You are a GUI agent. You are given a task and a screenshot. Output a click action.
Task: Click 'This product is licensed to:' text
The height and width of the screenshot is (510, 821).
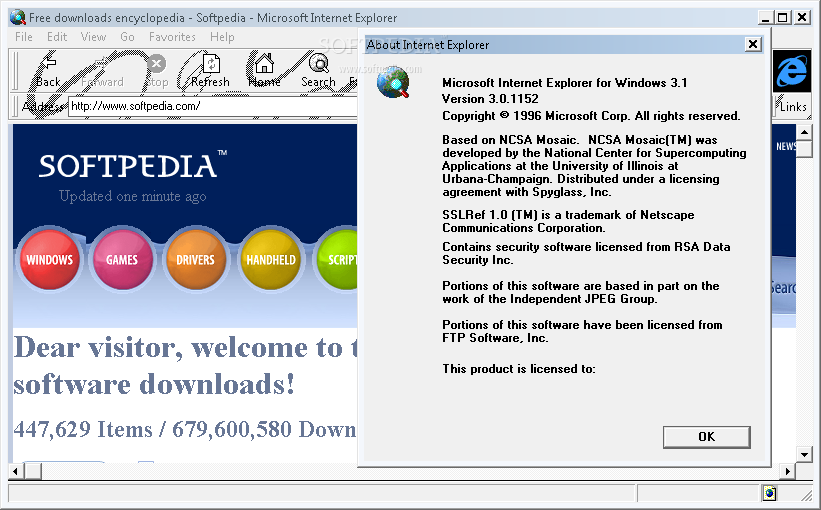click(519, 369)
